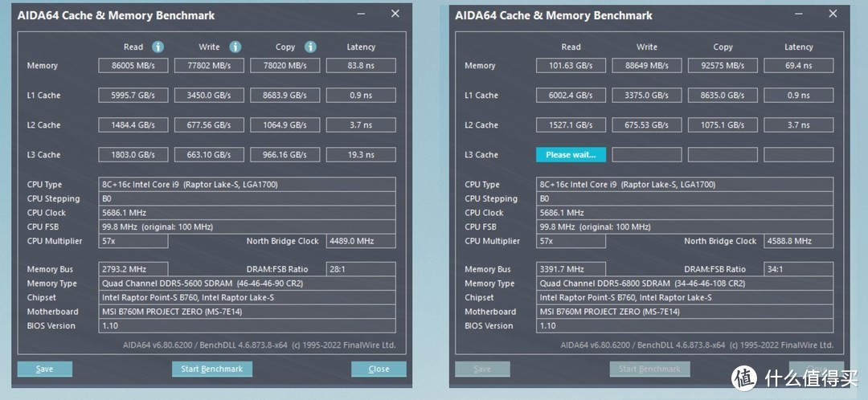
Task: Click the Latency column header in left window
Action: [x=361, y=47]
